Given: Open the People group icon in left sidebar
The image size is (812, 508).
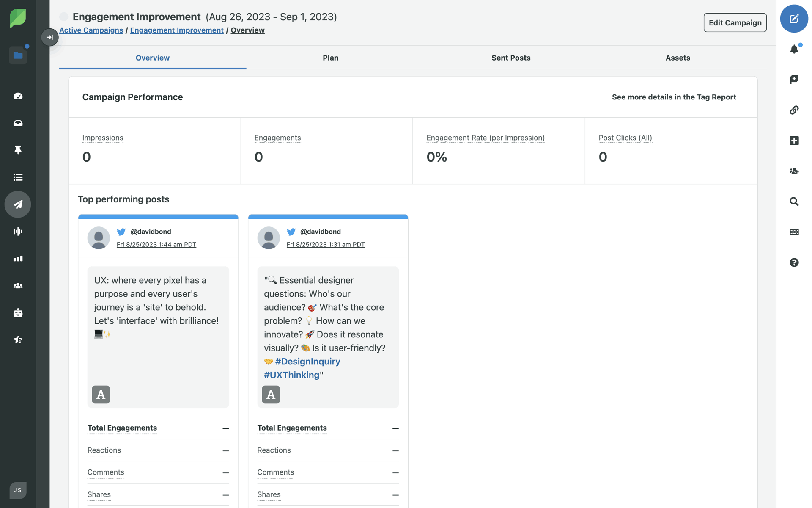Looking at the screenshot, I should [18, 286].
